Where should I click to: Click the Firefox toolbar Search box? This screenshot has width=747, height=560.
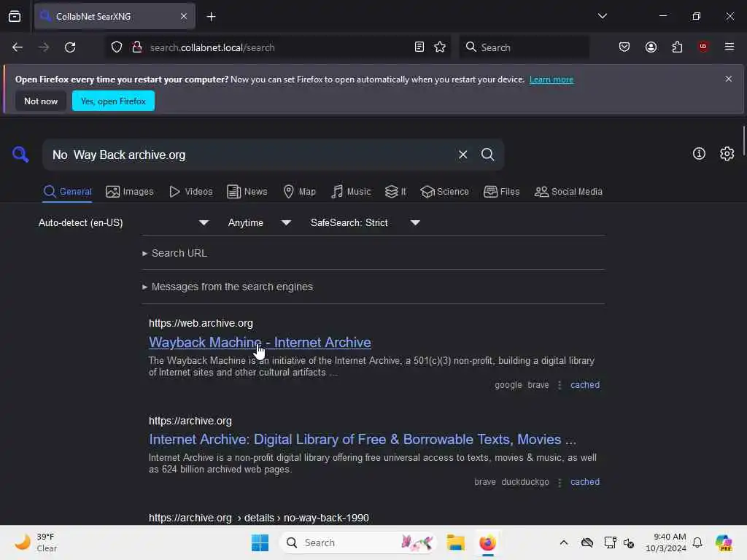524,47
